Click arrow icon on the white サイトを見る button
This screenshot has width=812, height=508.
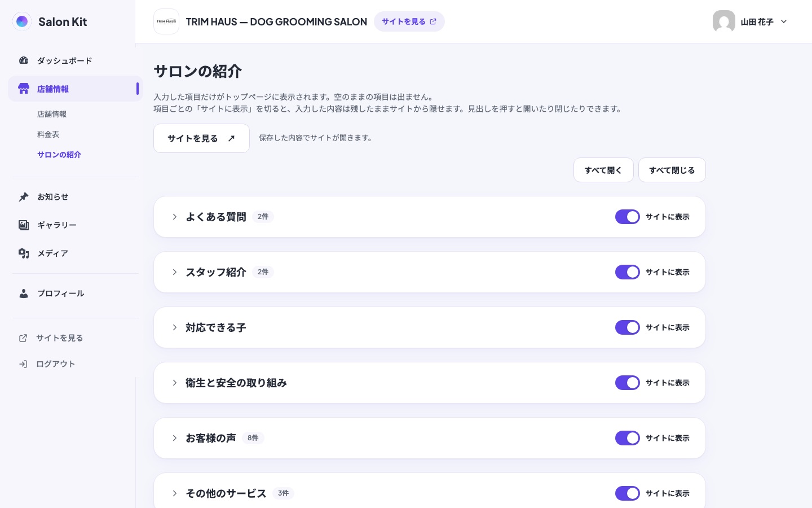231,138
